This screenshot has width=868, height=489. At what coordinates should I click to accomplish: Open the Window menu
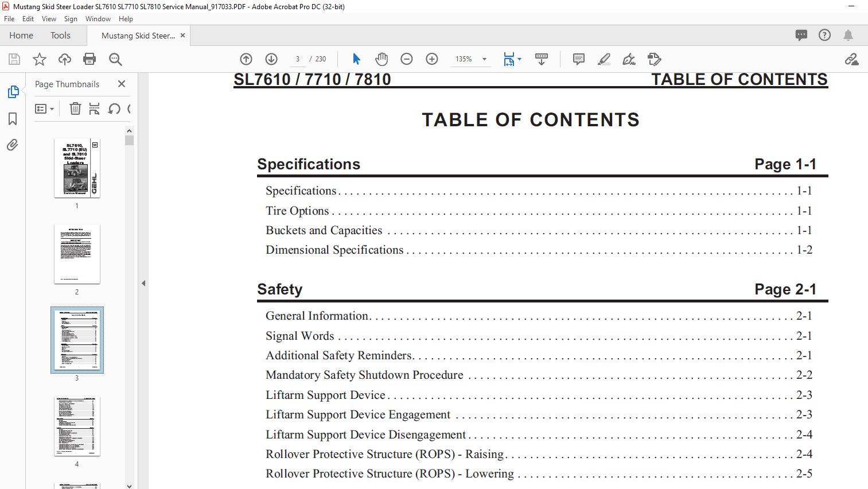(x=98, y=19)
